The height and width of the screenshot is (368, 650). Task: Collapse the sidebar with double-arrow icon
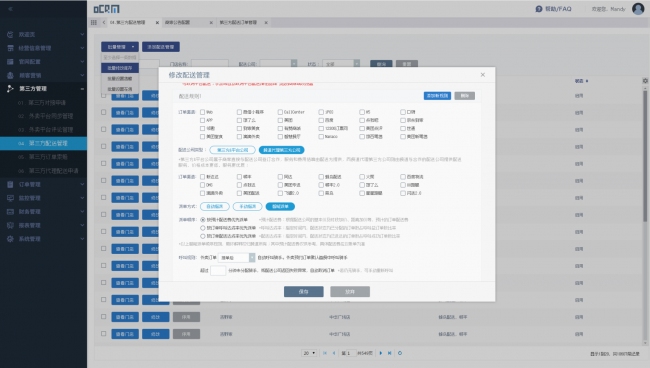[10, 9]
